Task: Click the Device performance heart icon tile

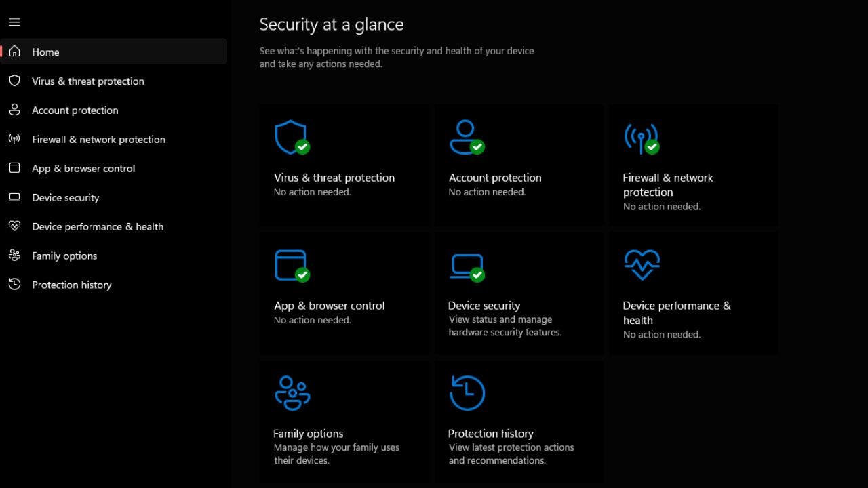Action: click(x=642, y=264)
